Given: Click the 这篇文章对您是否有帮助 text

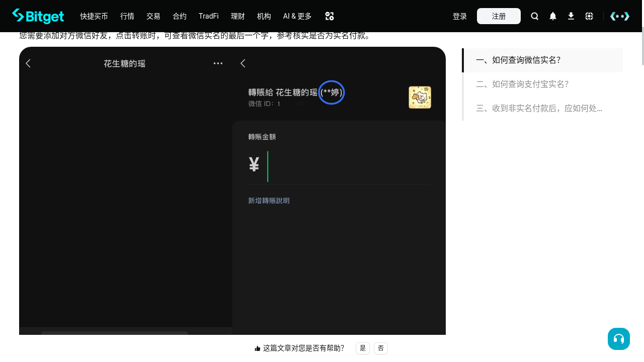Looking at the screenshot, I should pos(303,348).
